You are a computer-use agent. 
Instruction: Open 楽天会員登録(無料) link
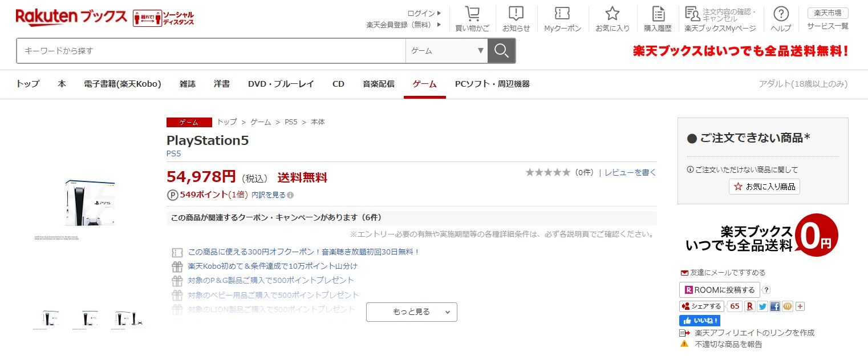pos(404,25)
